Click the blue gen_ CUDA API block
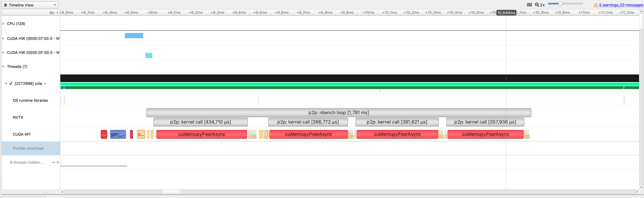Viewport: 644px width, 198px height. [x=118, y=134]
